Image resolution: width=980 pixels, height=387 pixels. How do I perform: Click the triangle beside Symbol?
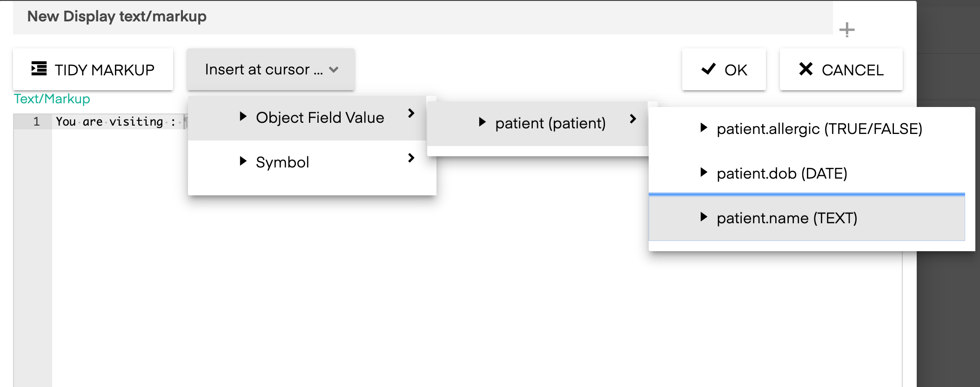243,161
